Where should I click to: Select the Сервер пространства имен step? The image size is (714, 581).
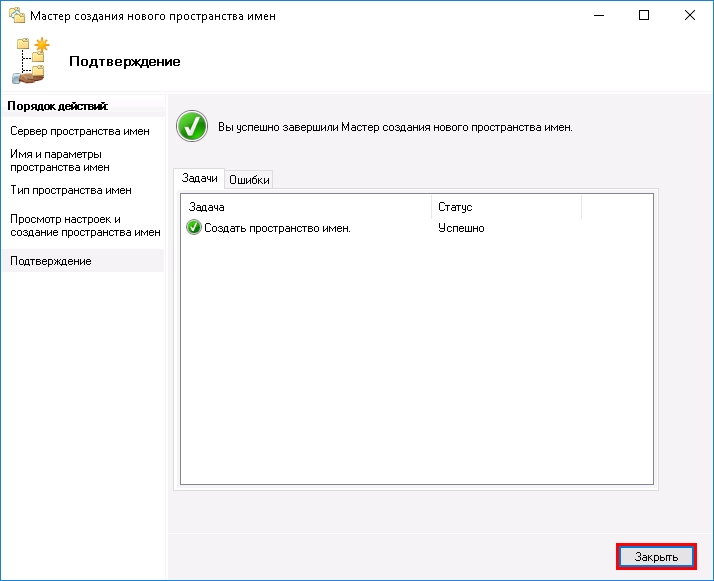point(80,131)
